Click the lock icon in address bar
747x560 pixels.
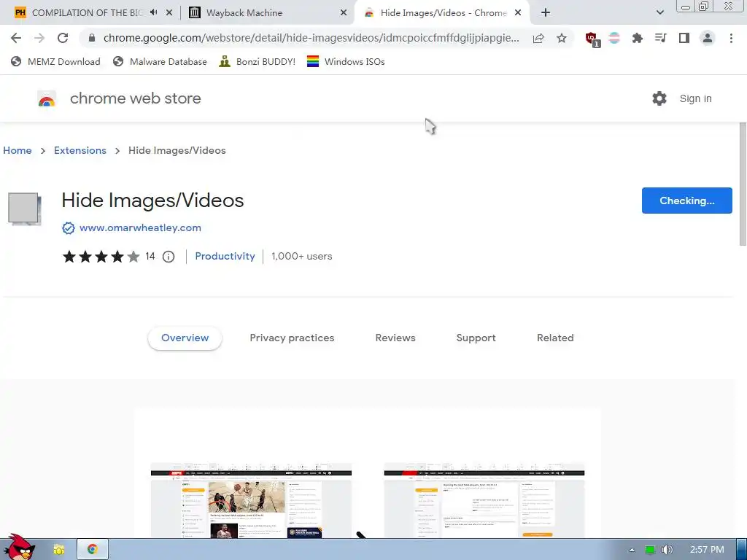(x=92, y=38)
